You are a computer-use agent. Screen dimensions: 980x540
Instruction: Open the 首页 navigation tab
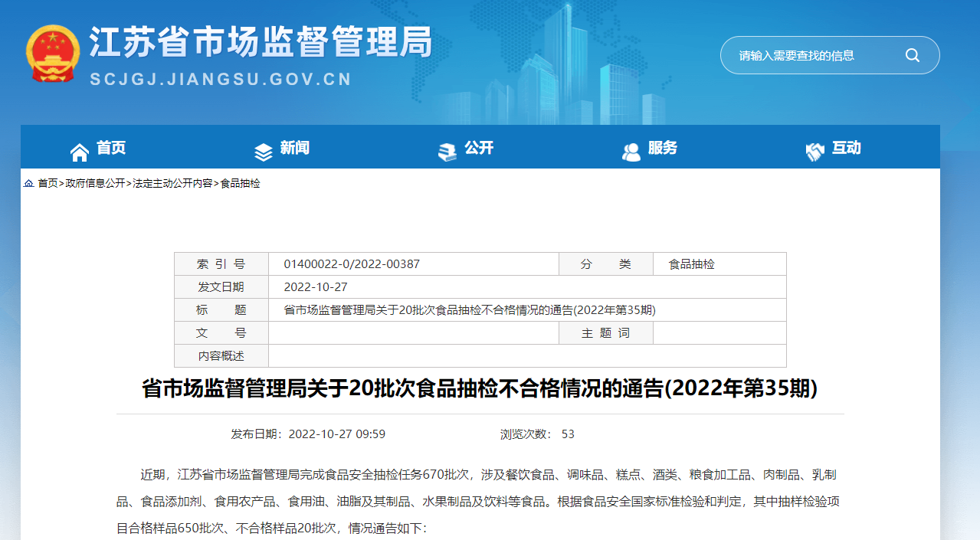pyautogui.click(x=111, y=148)
